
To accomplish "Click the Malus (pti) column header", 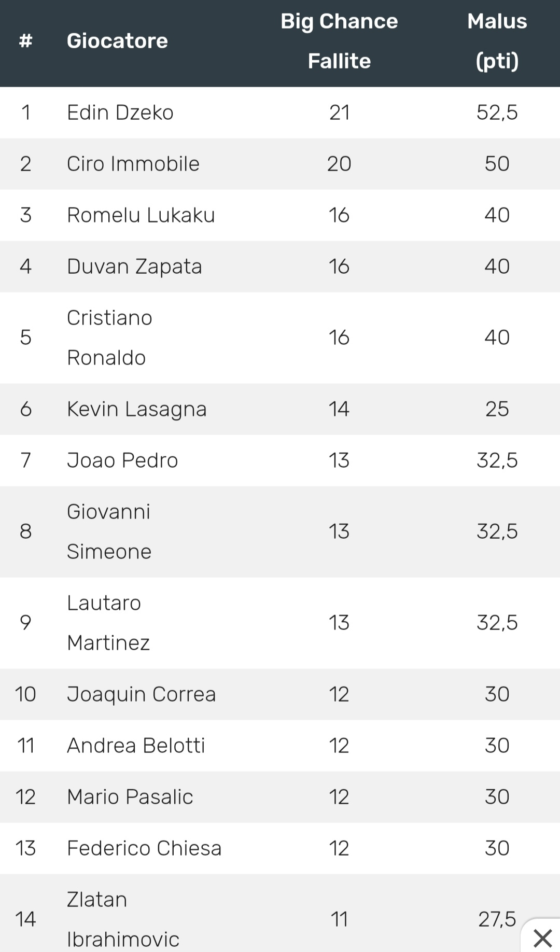I will click(x=497, y=41).
